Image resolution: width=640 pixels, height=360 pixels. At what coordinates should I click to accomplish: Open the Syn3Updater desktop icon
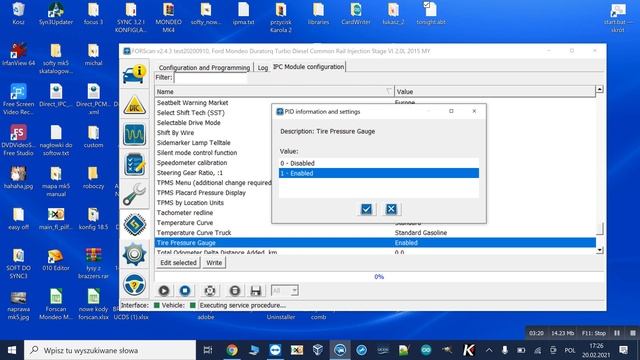(56, 13)
